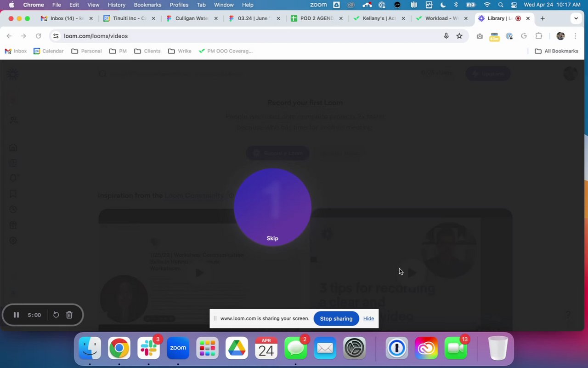Image resolution: width=588 pixels, height=368 pixels.
Task: Open Google Chrome from the Dock
Action: [x=119, y=348]
